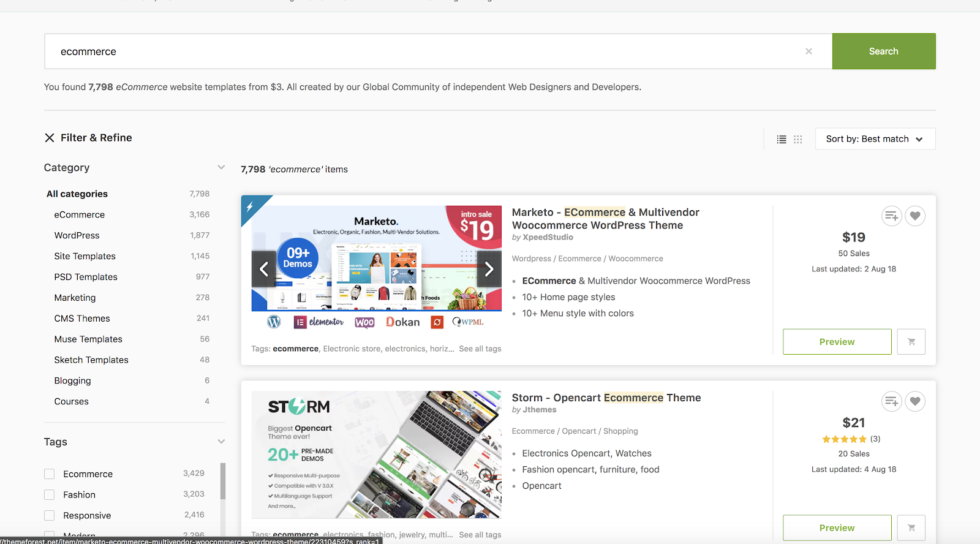Filter by eCommerce category
This screenshot has height=544, width=980.
[80, 215]
